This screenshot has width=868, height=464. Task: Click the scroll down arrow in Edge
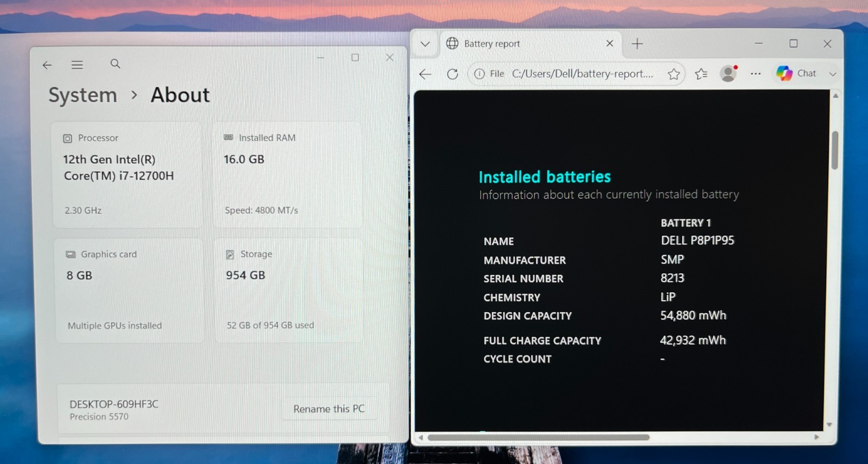(x=829, y=424)
